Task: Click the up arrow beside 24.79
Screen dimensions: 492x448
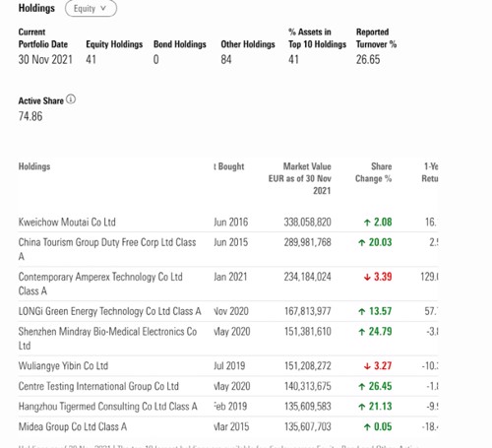Action: (x=362, y=332)
